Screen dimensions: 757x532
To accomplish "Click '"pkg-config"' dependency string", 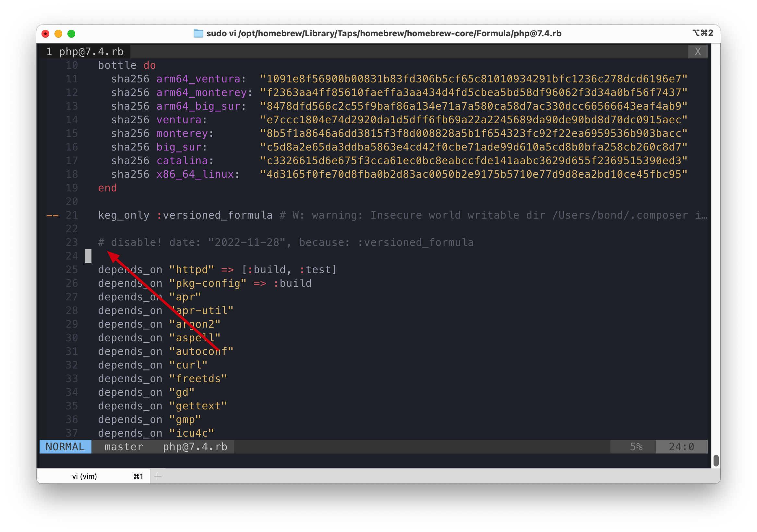I will click(x=208, y=283).
